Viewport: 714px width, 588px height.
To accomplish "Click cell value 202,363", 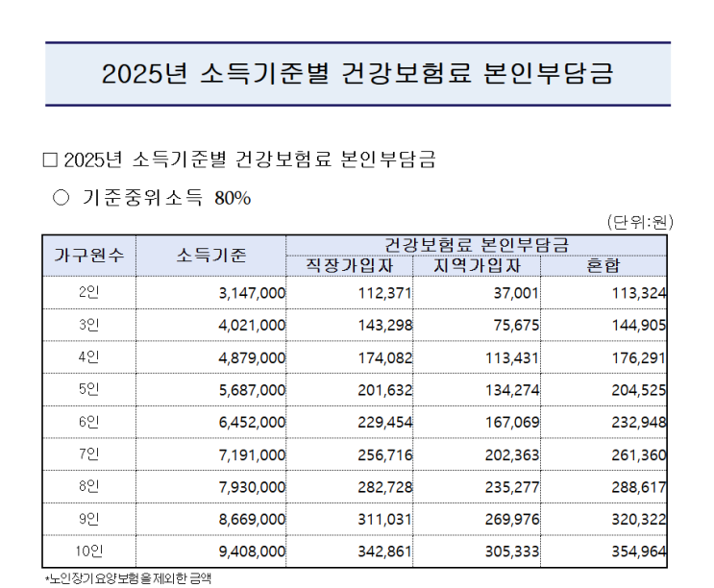I will click(512, 454).
